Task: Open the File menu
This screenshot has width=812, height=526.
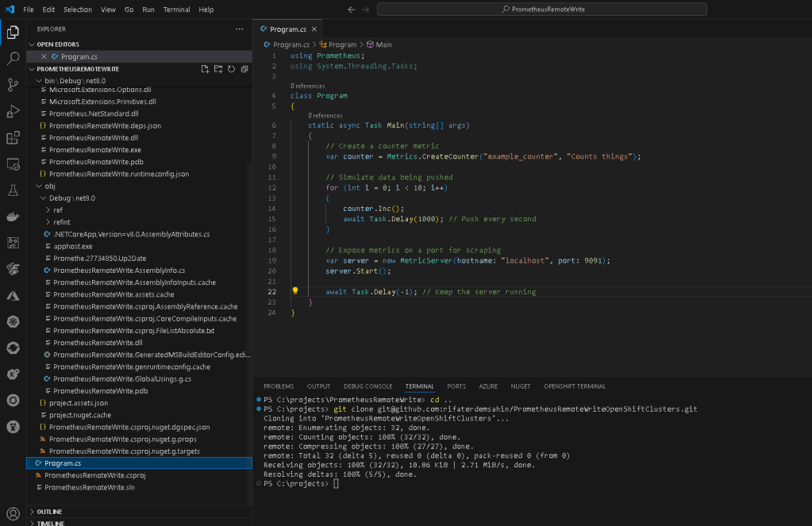Action: tap(29, 10)
